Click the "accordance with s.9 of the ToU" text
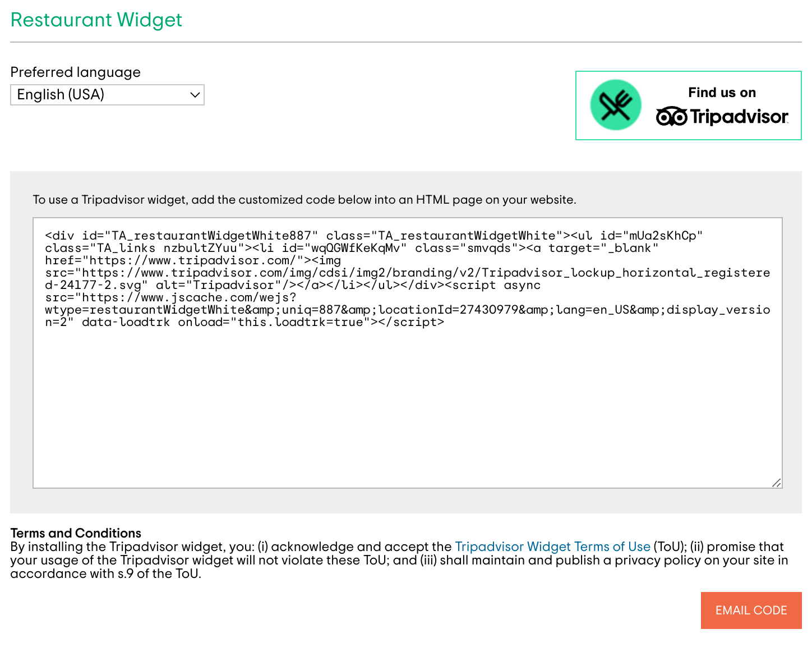The width and height of the screenshot is (812, 652). click(x=105, y=573)
